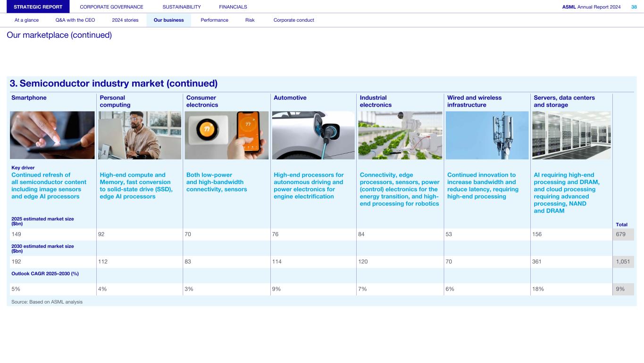
Task: Click the Our business sub-tab
Action: click(x=168, y=20)
